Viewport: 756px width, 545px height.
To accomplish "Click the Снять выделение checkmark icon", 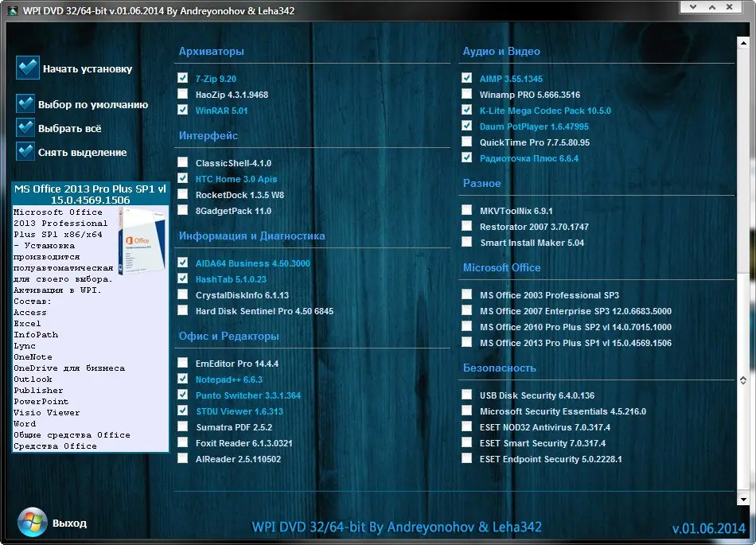I will pyautogui.click(x=25, y=151).
